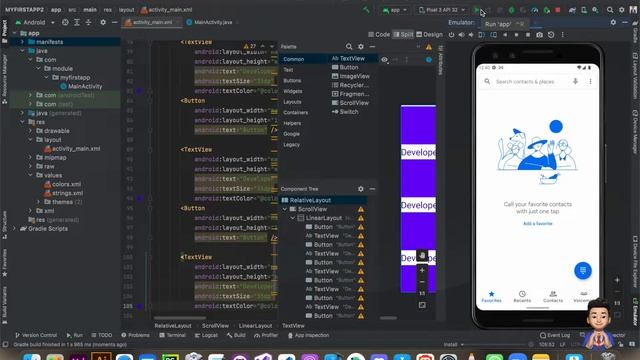
Task: Open Palette settings gear
Action: coord(361,47)
